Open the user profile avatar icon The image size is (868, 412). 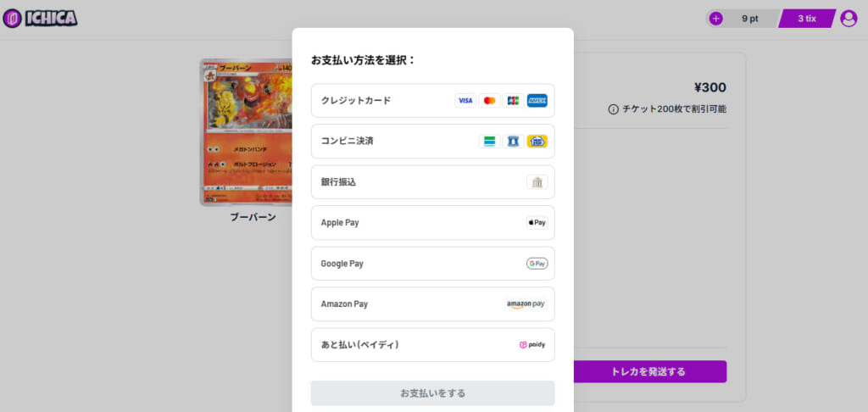click(848, 18)
